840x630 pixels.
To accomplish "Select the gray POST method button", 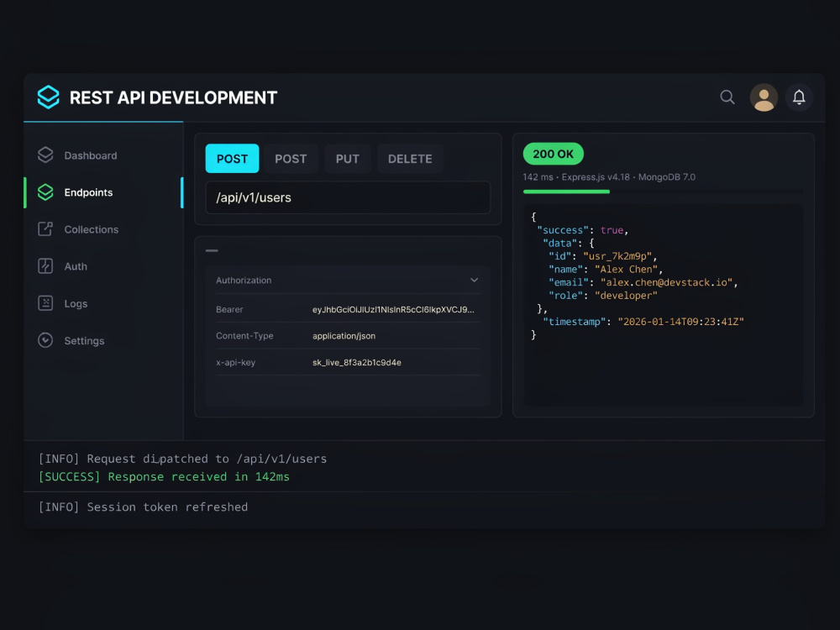I will click(x=291, y=159).
